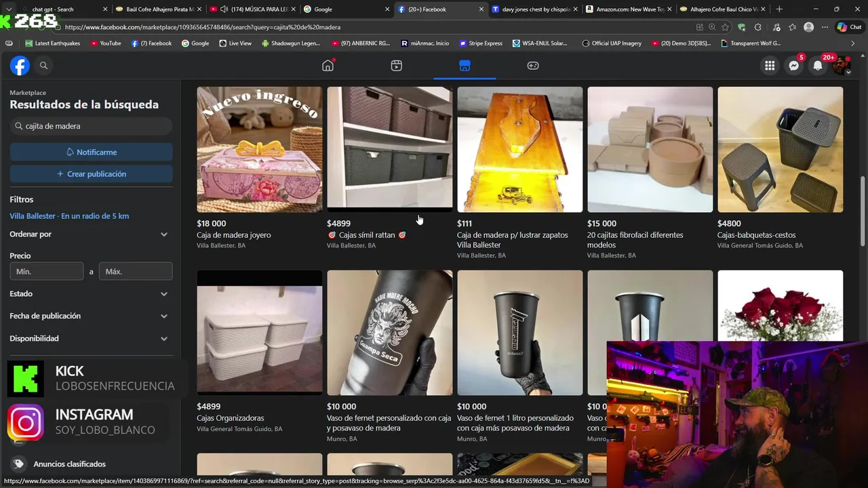Click the Notificarme button
Viewport: 868px width, 488px height.
tap(91, 152)
